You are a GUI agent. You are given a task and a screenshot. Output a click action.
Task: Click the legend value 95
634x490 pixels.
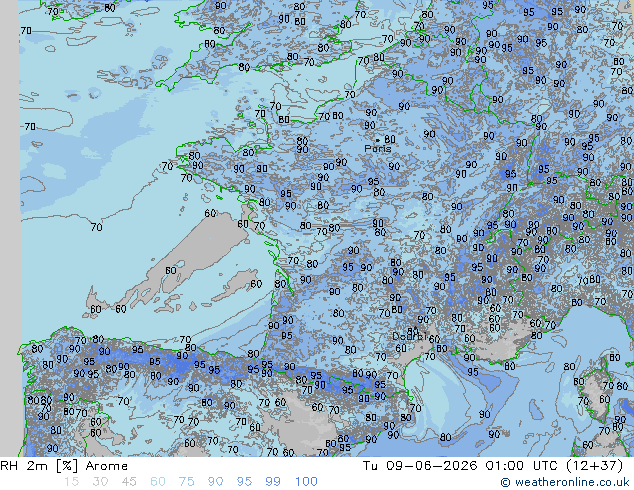(244, 482)
